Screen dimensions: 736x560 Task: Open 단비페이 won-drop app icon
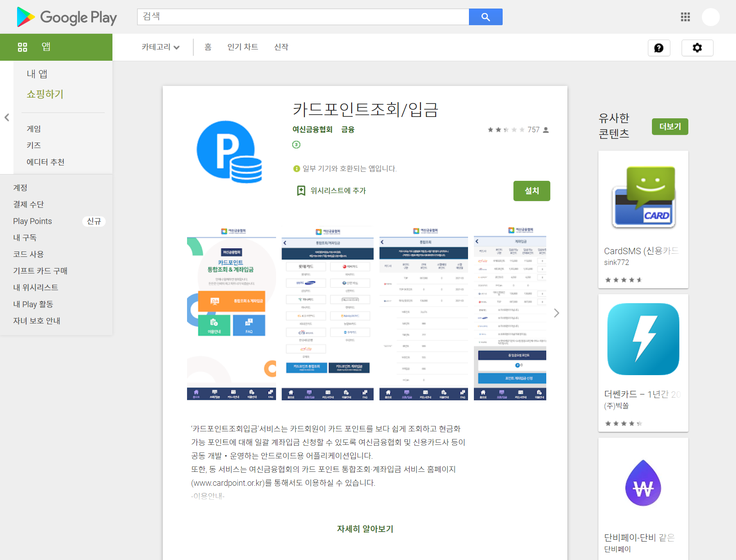[643, 483]
